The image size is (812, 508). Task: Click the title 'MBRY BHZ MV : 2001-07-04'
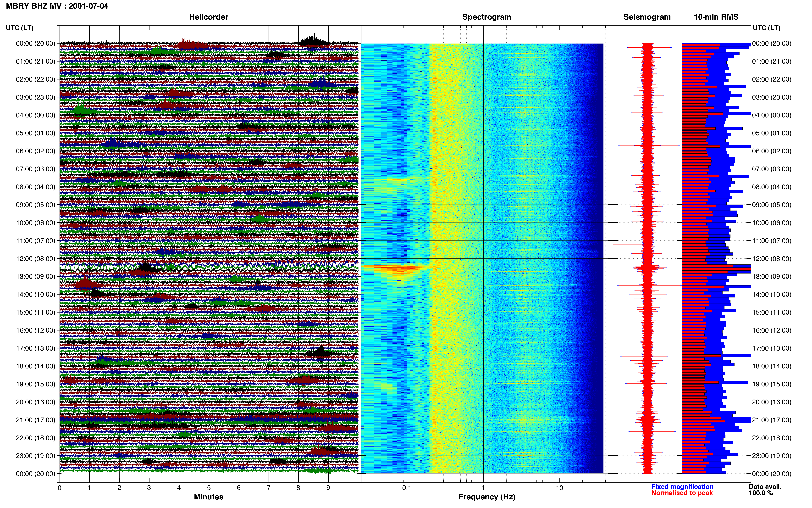point(57,6)
